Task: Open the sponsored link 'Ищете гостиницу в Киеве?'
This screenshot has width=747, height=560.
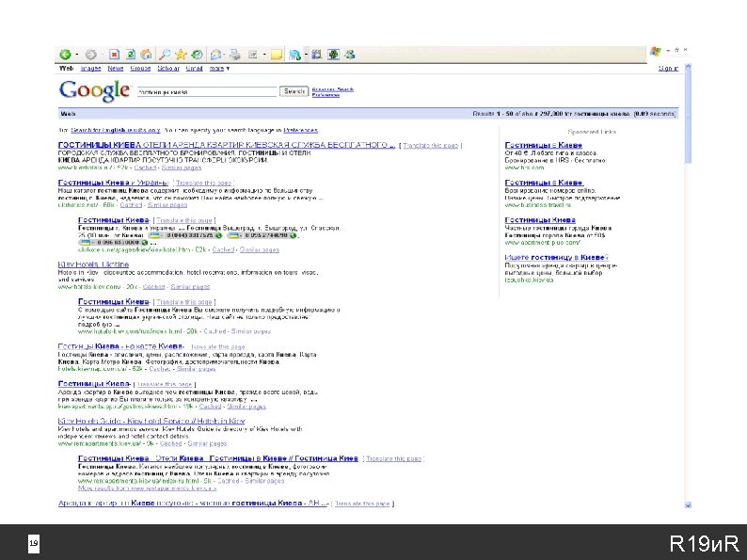Action: [x=556, y=257]
